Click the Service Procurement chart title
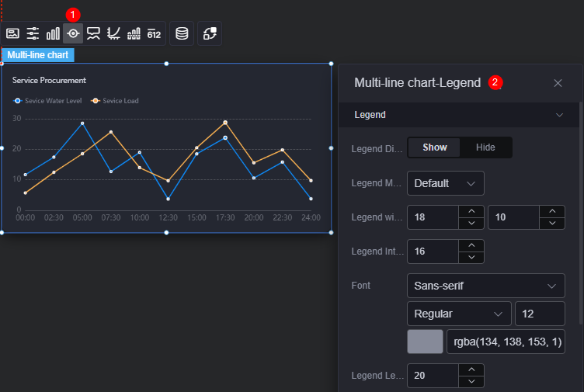The width and height of the screenshot is (584, 392). 49,81
